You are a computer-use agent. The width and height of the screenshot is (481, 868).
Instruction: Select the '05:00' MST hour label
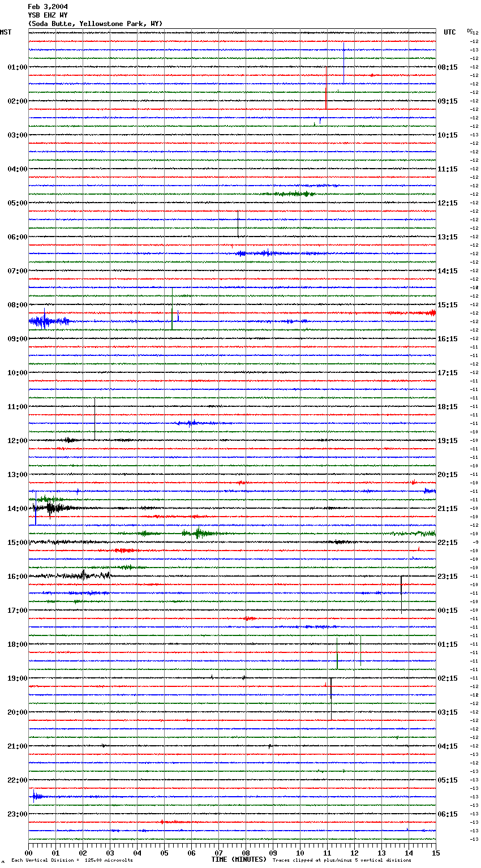(18, 203)
